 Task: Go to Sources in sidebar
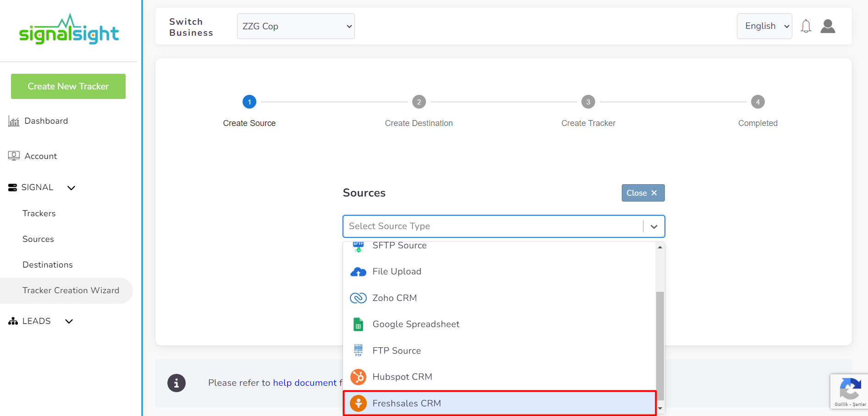pyautogui.click(x=38, y=239)
